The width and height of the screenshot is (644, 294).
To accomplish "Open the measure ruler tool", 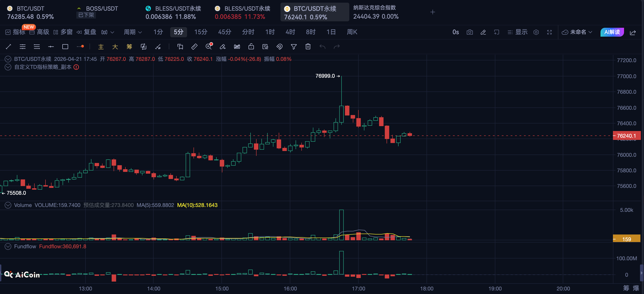I will (194, 47).
